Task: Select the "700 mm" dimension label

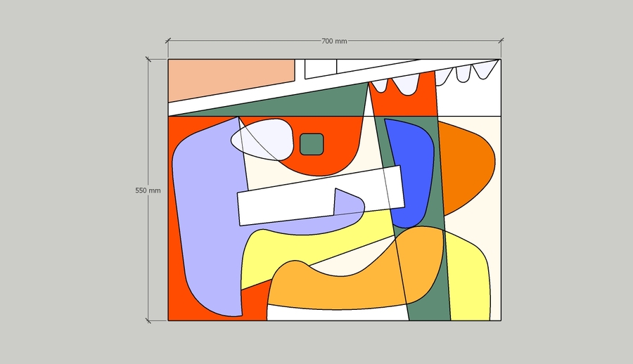Action: point(334,41)
